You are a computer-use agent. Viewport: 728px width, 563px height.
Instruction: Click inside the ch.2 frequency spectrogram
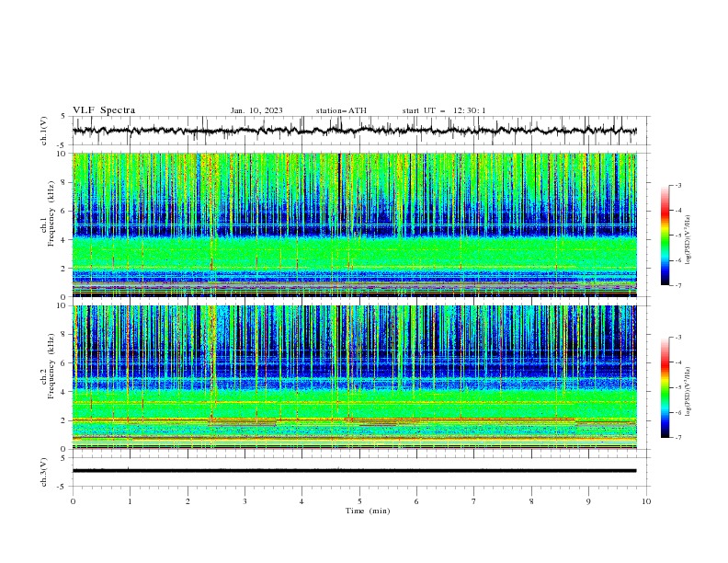point(355,377)
